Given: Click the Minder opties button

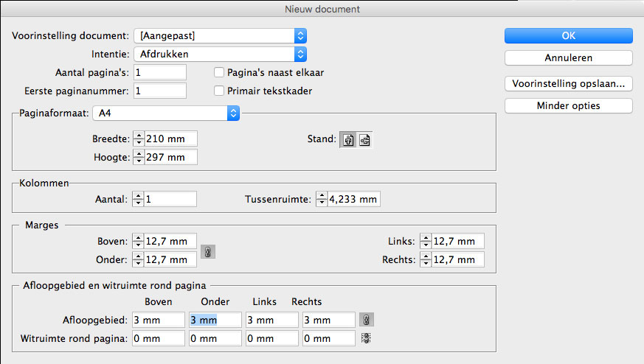Looking at the screenshot, I should coord(569,106).
